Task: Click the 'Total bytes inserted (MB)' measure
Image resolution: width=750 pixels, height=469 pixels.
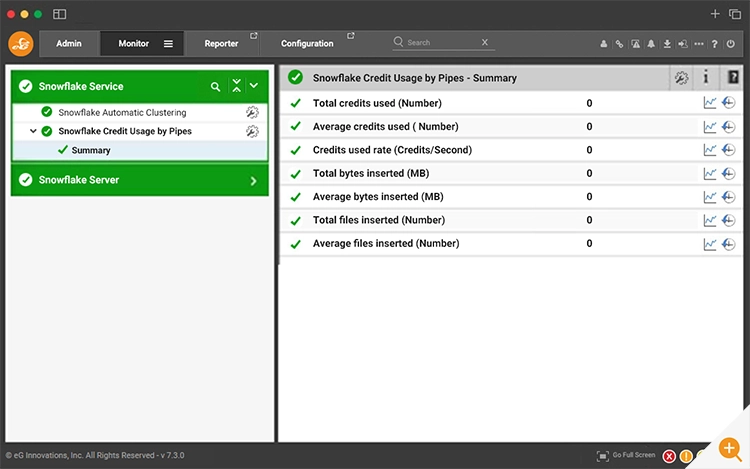Action: point(371,174)
